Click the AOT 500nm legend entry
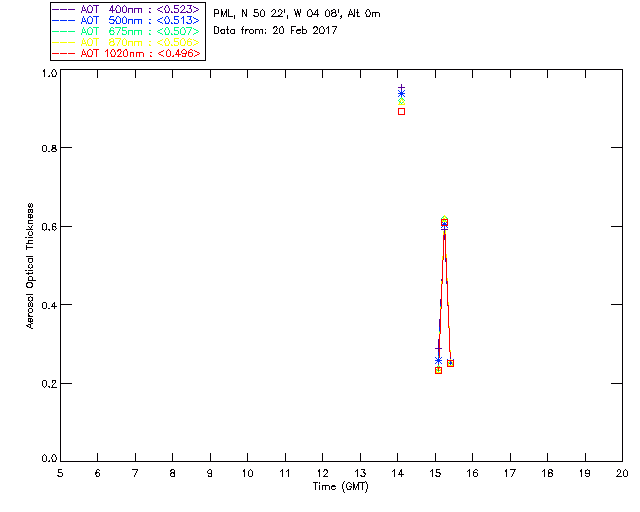The height and width of the screenshot is (512, 640). (x=126, y=20)
